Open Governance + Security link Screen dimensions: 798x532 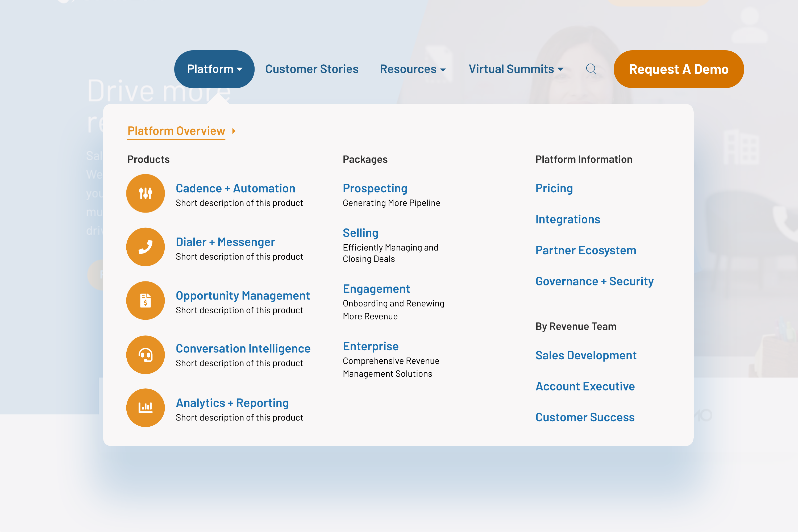click(595, 281)
